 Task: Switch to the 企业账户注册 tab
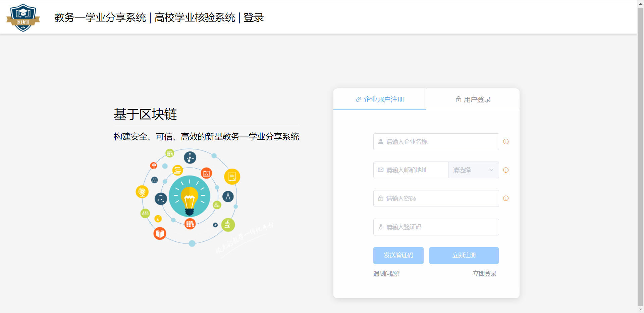[x=380, y=99]
